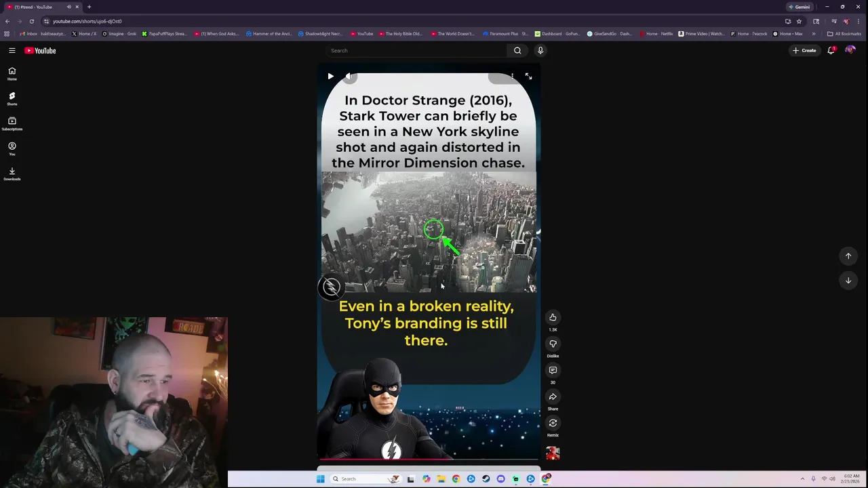Open the apps grid in bookmarks bar
868x488 pixels.
(x=7, y=33)
